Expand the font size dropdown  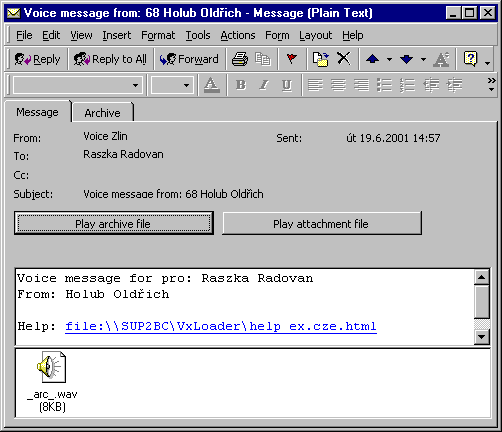[x=186, y=85]
